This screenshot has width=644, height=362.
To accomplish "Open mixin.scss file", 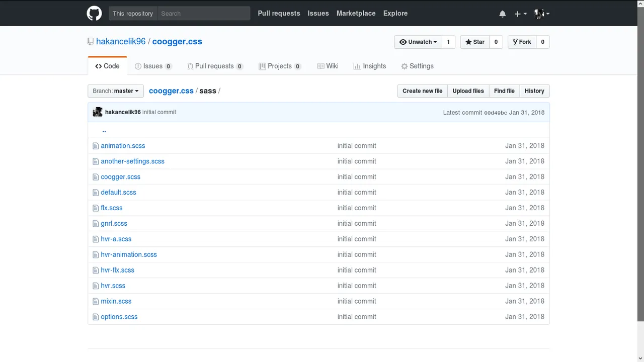I will pyautogui.click(x=116, y=302).
